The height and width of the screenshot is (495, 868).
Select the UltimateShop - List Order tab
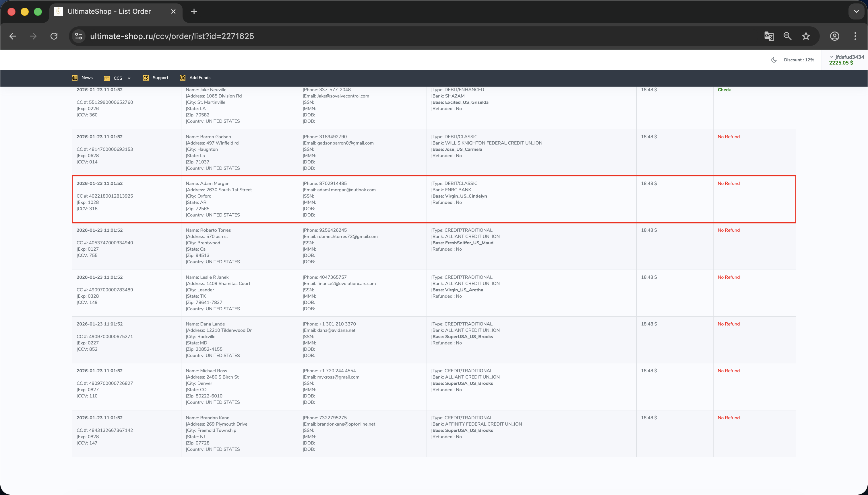(109, 11)
